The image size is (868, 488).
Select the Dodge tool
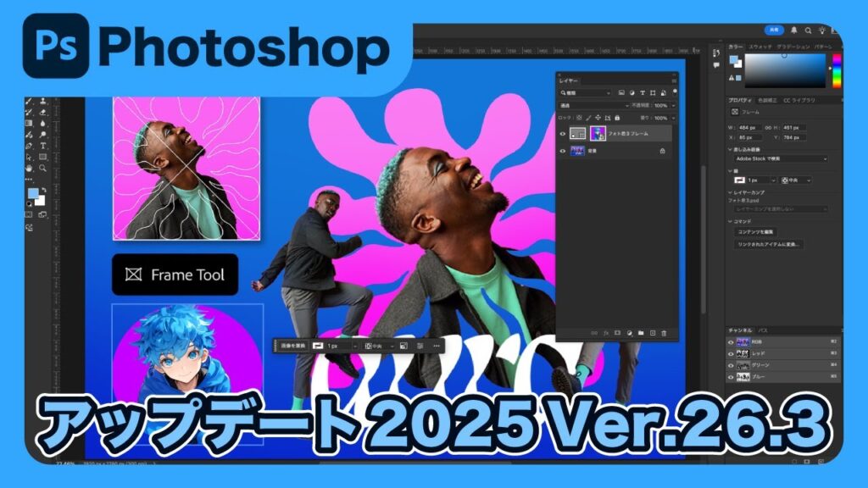[42, 135]
